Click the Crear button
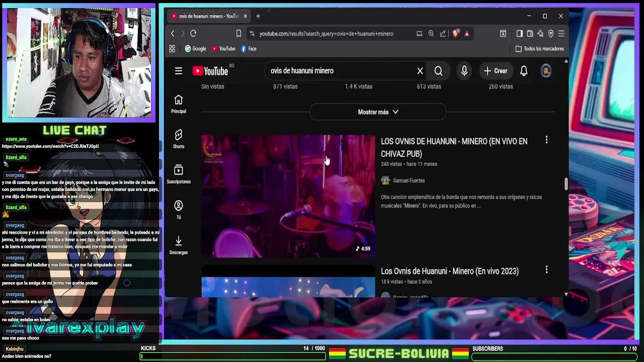 (x=496, y=71)
